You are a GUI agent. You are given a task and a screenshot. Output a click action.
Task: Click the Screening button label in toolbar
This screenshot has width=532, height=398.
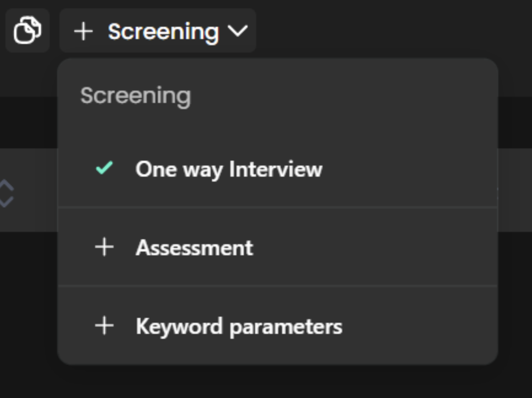[163, 31]
